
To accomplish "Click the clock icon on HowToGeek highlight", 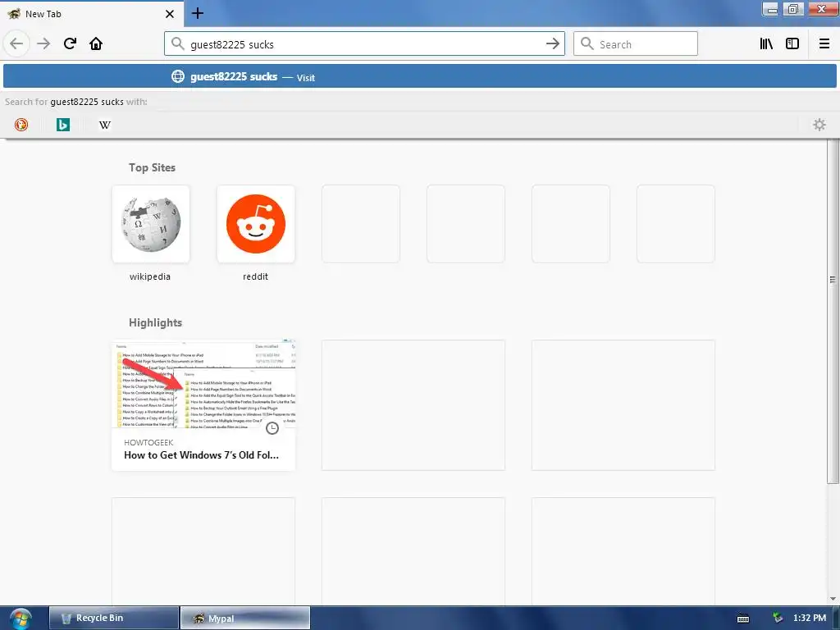I will coord(272,428).
